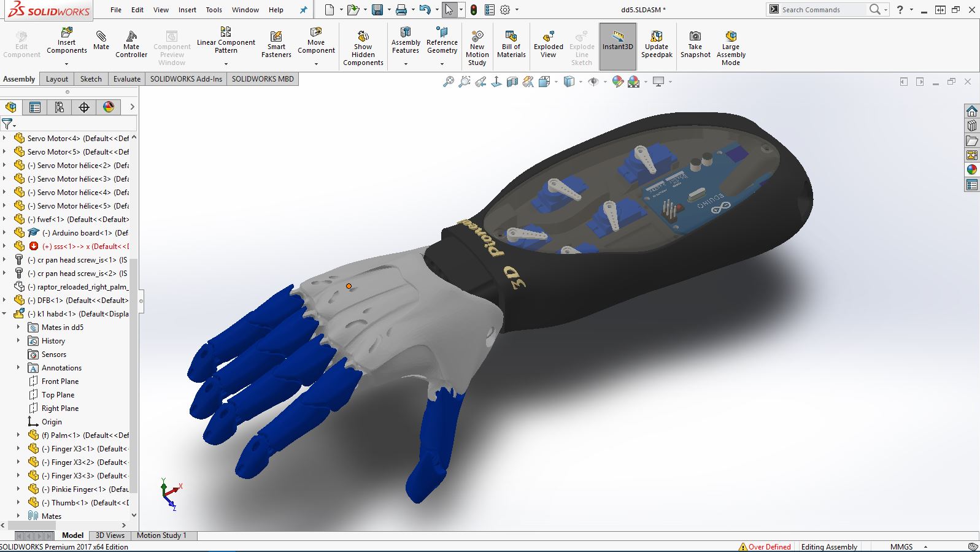Image resolution: width=980 pixels, height=552 pixels.
Task: Click Update Speedpak
Action: [657, 44]
